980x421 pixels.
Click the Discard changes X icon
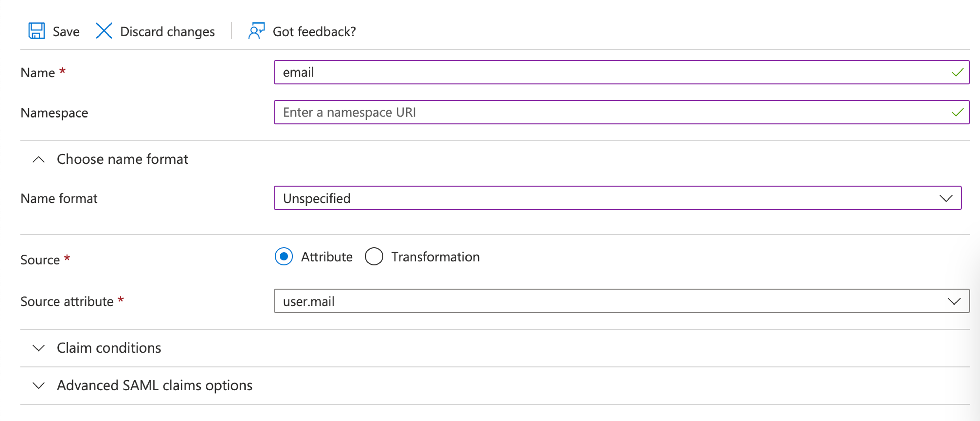coord(104,31)
